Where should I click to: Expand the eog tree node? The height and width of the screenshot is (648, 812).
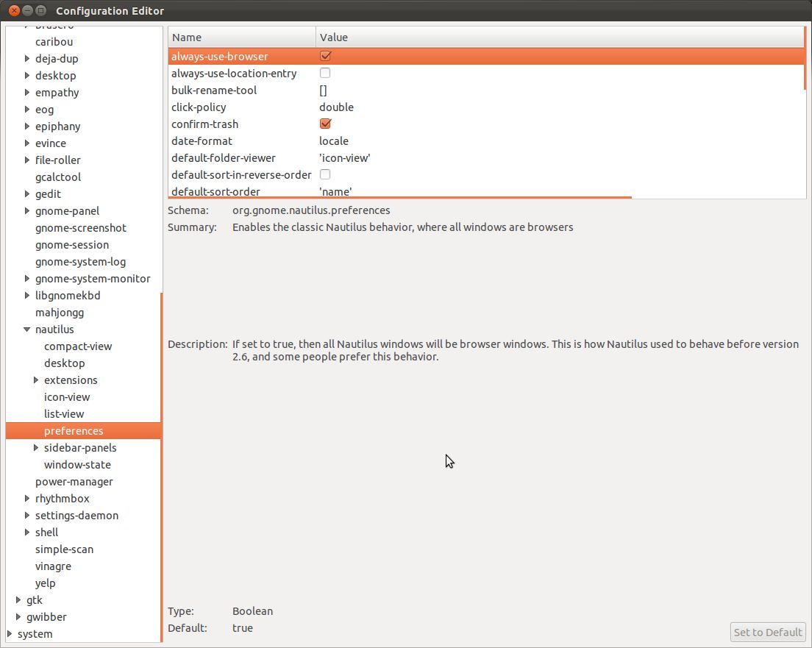coord(27,110)
